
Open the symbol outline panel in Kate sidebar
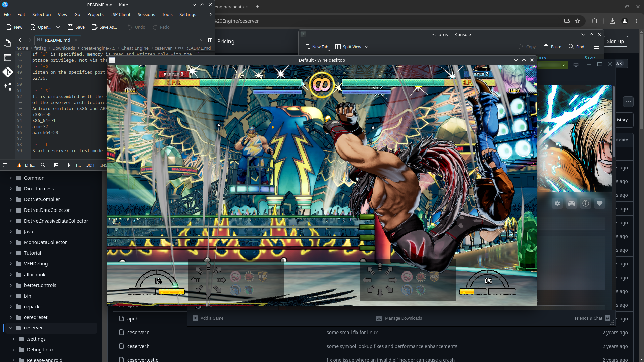(x=7, y=57)
